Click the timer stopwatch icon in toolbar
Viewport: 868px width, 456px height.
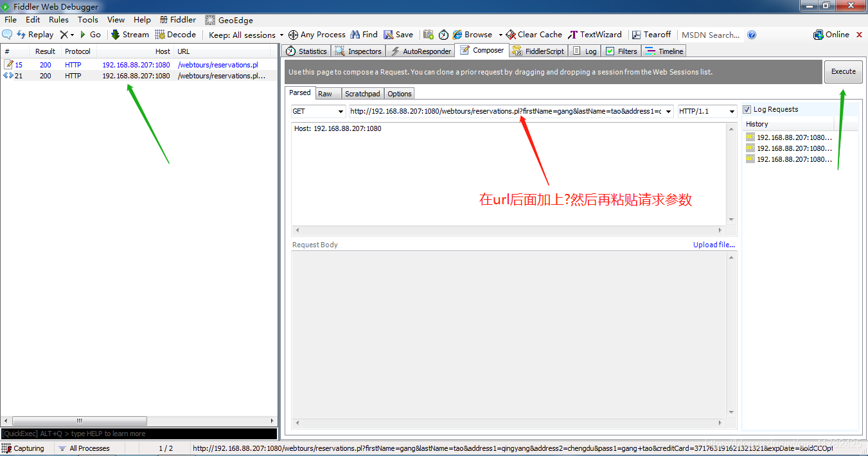[443, 35]
